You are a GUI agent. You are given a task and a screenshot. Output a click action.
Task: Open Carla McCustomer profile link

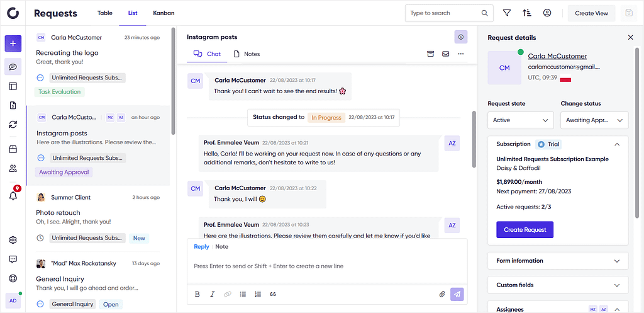pyautogui.click(x=557, y=56)
